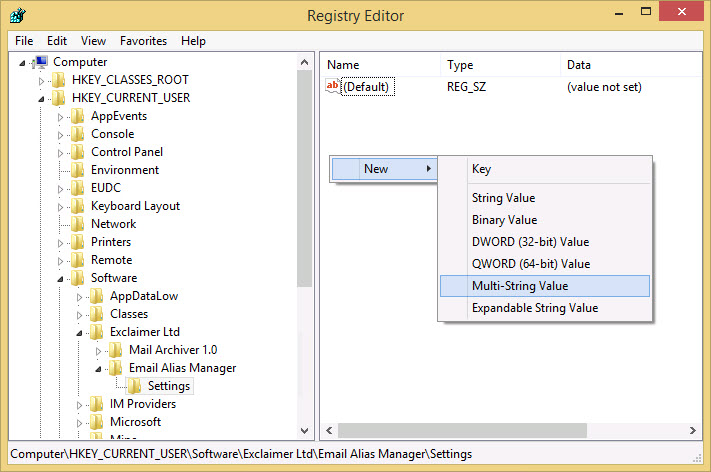Click the REG_SZ type cell
This screenshot has height=472, width=711.
click(x=467, y=87)
